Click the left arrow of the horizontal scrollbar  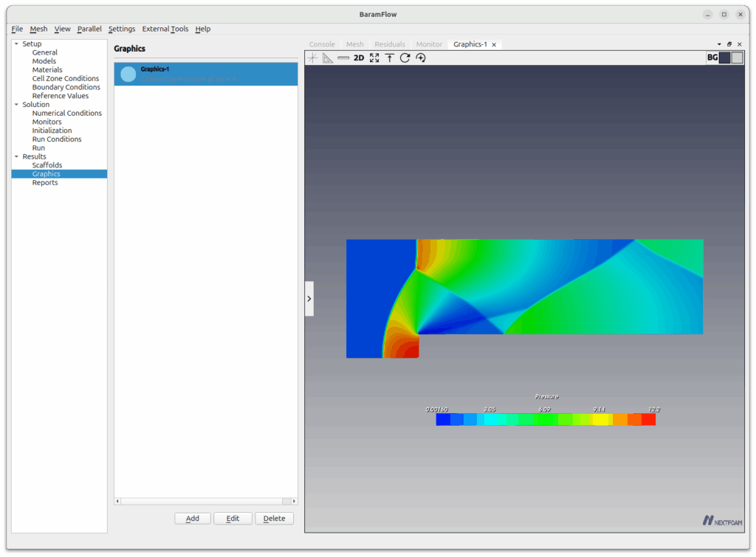tap(117, 501)
